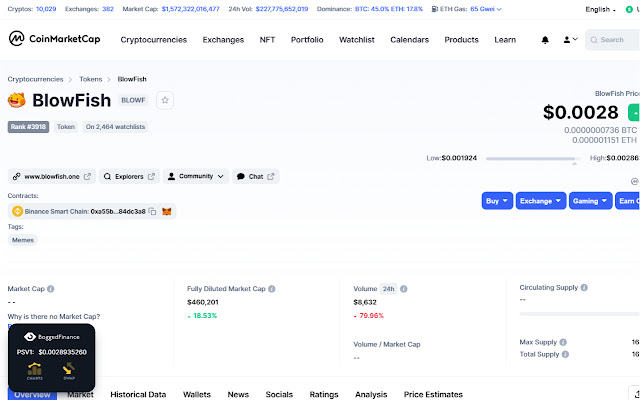Viewport: 640px width, 400px height.
Task: Show Total Supply info icon
Action: point(565,354)
